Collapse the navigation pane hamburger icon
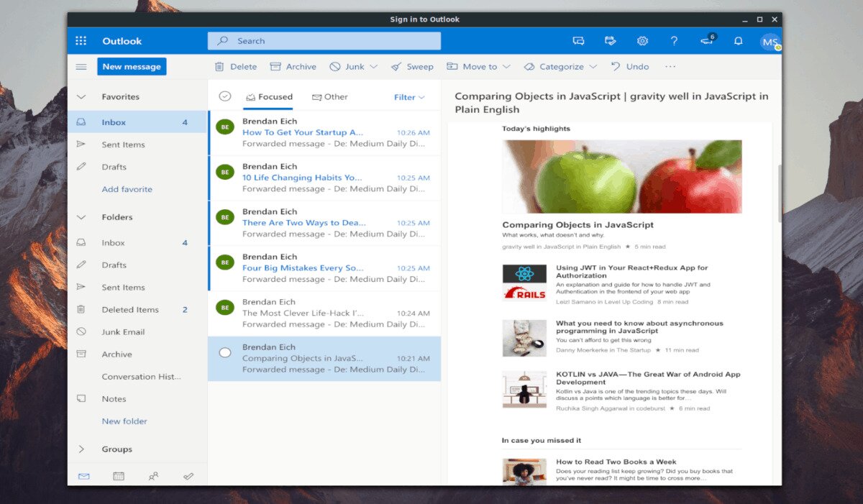Image resolution: width=863 pixels, height=504 pixels. pos(81,67)
